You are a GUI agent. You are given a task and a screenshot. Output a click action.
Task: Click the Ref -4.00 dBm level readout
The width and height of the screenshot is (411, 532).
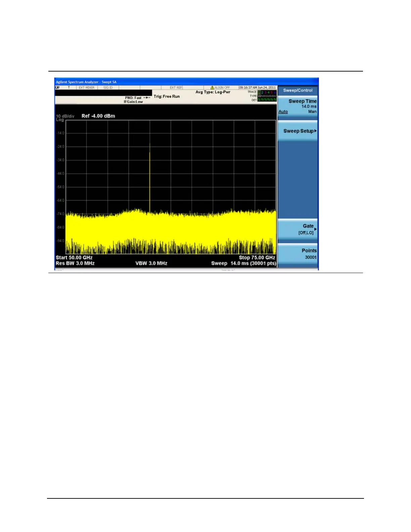coord(98,116)
